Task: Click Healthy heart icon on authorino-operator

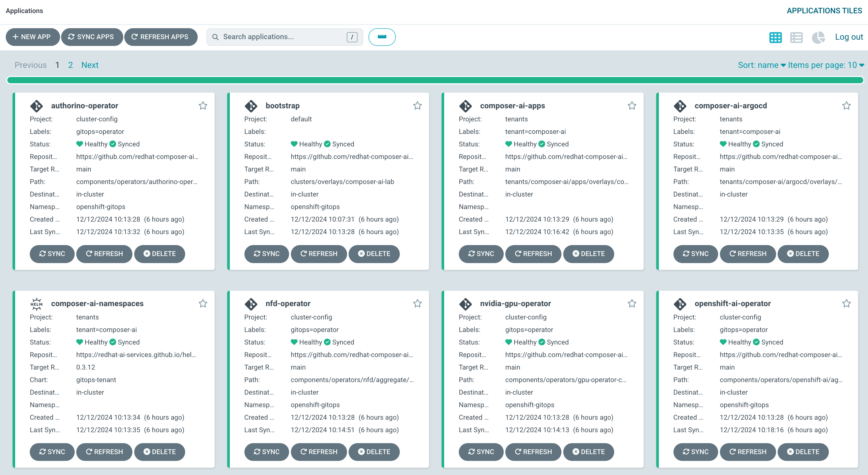Action: click(x=80, y=144)
